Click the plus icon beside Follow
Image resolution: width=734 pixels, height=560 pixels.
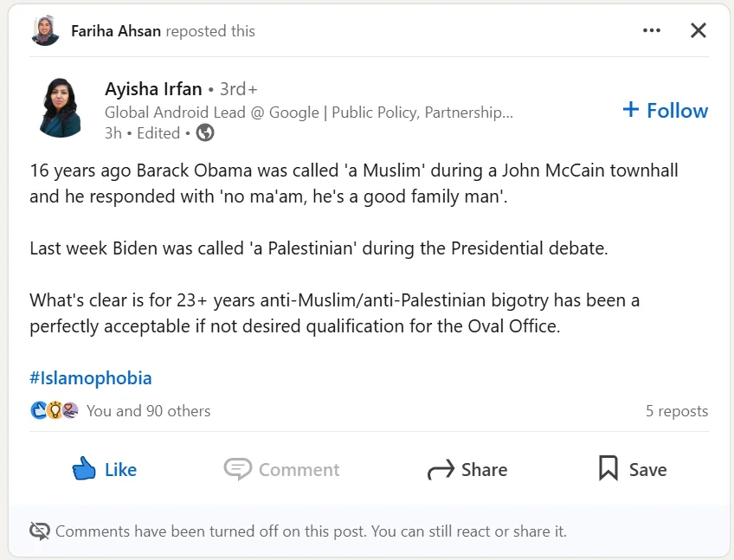tap(630, 110)
